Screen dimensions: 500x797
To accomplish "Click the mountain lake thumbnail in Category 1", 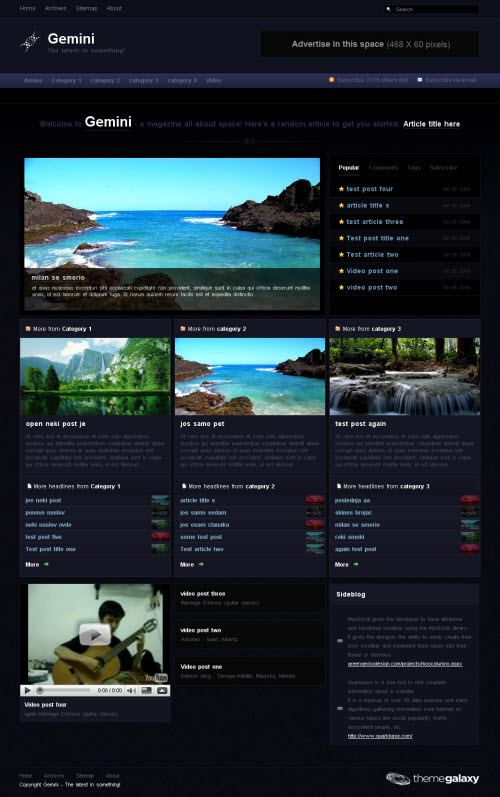I will coord(96,377).
